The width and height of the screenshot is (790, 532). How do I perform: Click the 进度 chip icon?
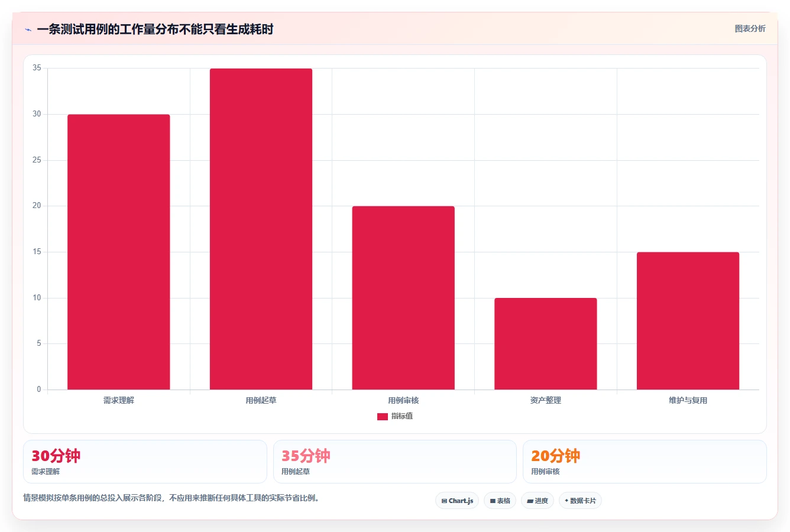coord(530,501)
